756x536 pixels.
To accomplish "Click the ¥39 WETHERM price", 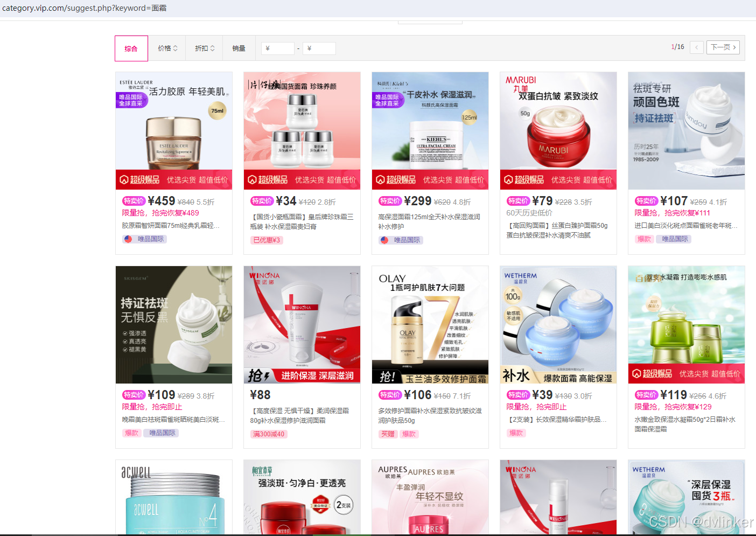I will 543,395.
